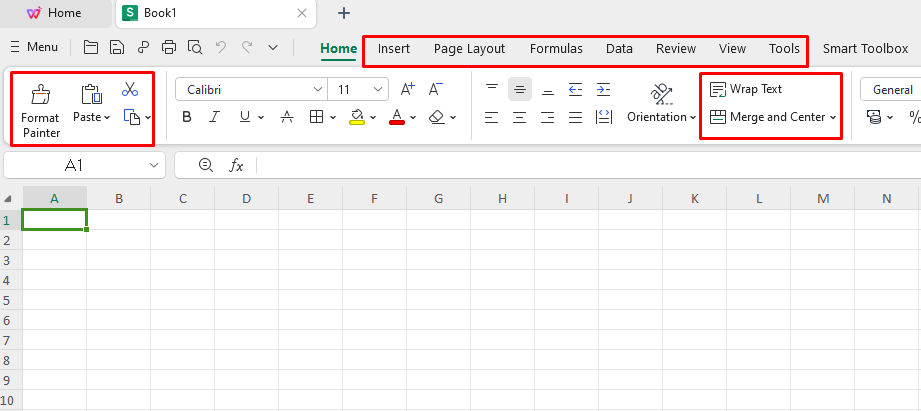Switch to the Data tab
This screenshot has width=921, height=411.
point(619,49)
